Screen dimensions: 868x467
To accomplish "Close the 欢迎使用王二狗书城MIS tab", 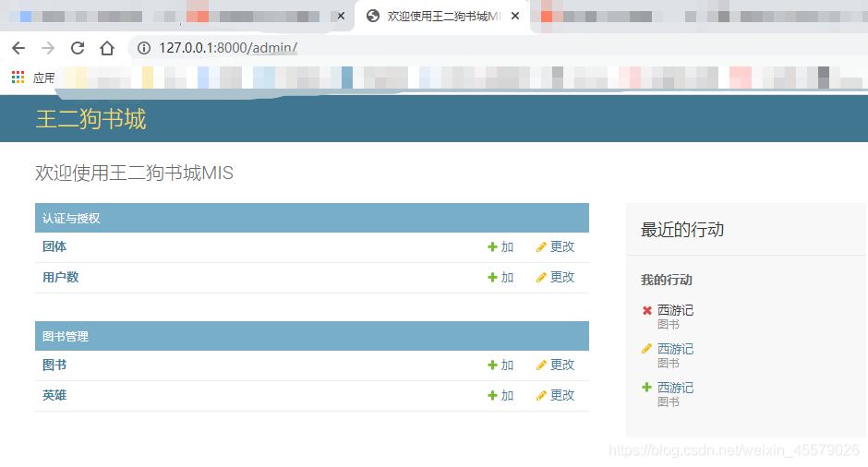I will coord(515,16).
